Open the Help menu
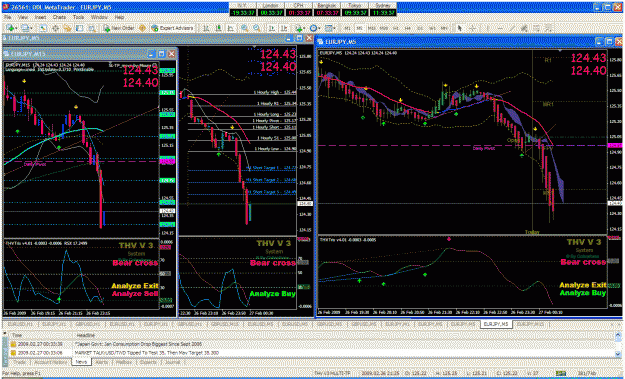 (x=120, y=18)
